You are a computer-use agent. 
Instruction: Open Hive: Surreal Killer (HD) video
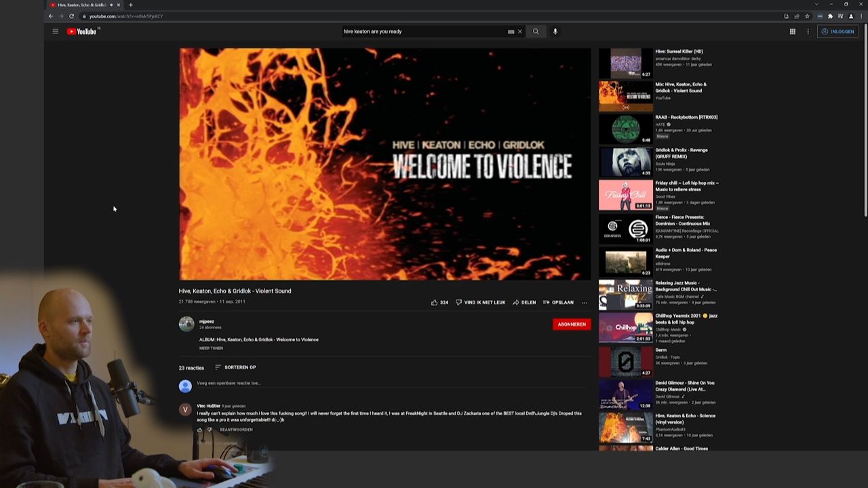(679, 52)
